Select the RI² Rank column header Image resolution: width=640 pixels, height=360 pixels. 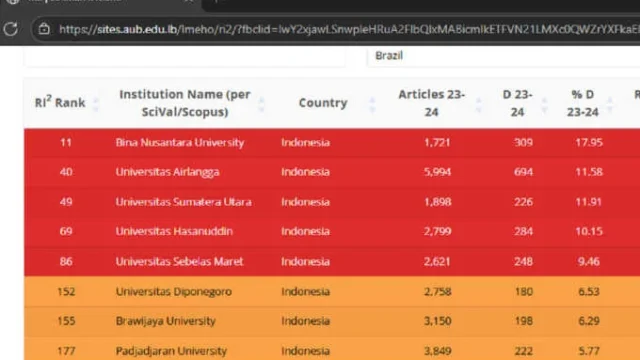pos(60,102)
